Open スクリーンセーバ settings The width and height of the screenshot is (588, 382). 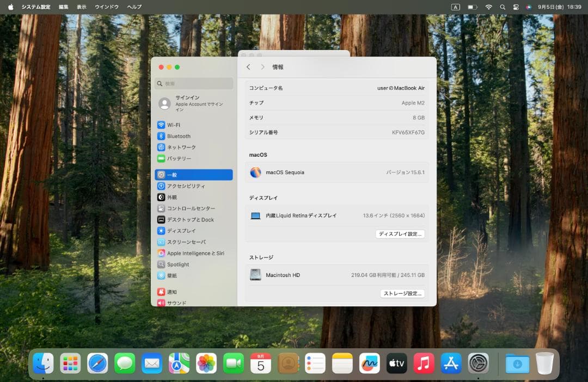[188, 242]
